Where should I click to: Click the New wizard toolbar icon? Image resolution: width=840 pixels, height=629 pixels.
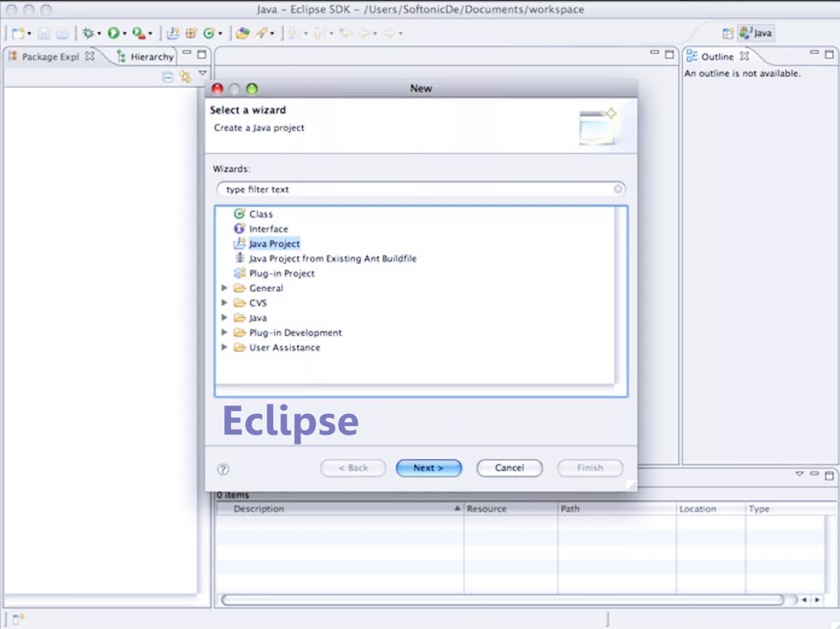(x=17, y=33)
